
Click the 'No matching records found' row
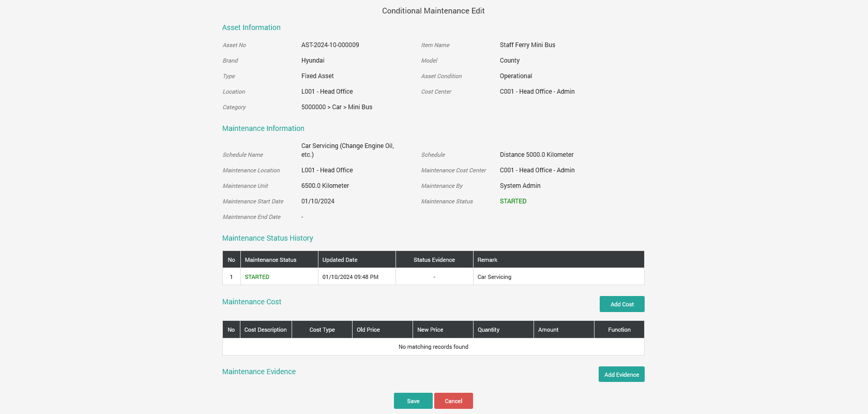[x=433, y=347]
